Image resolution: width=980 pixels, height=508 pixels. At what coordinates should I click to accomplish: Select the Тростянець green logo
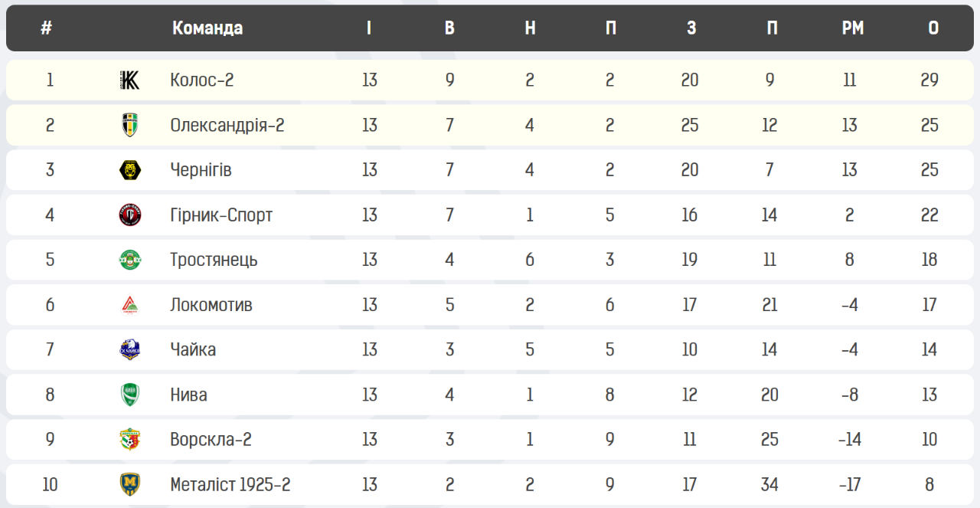click(x=130, y=260)
